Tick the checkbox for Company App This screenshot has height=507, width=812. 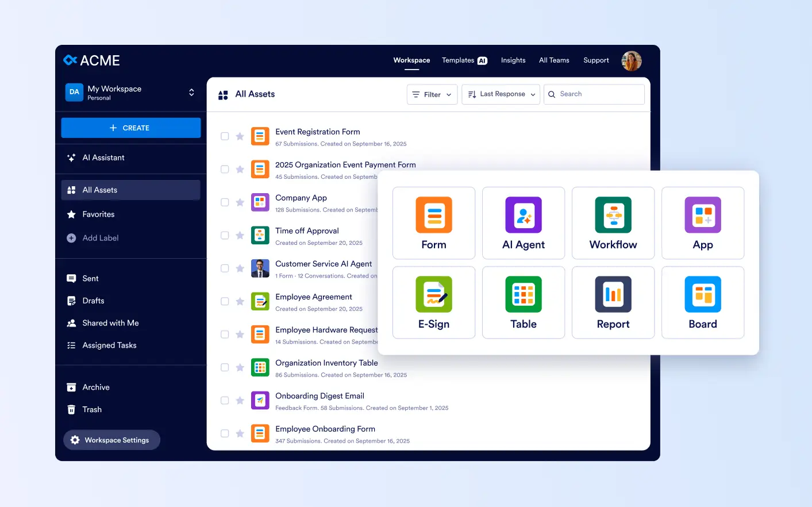(x=225, y=202)
